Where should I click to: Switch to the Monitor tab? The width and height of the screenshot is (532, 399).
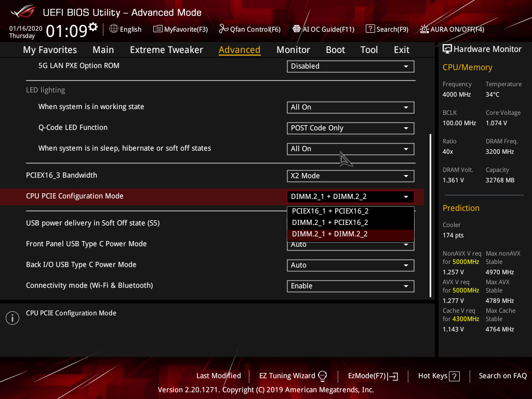click(x=293, y=50)
